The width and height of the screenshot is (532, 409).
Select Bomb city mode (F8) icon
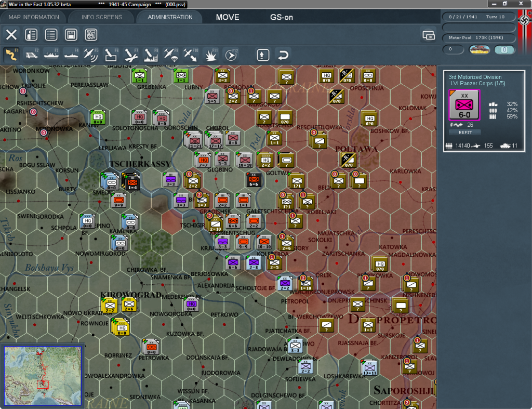click(151, 55)
